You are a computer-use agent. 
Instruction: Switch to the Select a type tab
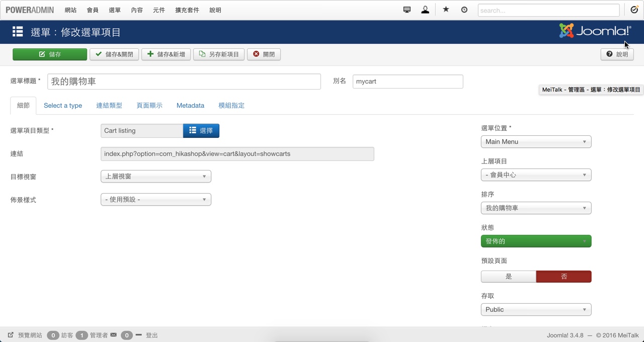[63, 106]
